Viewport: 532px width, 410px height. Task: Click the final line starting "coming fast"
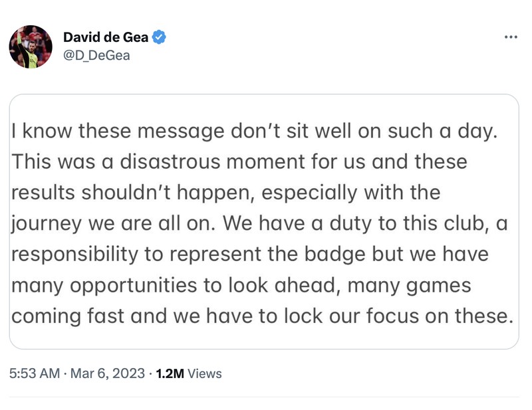[x=263, y=315]
